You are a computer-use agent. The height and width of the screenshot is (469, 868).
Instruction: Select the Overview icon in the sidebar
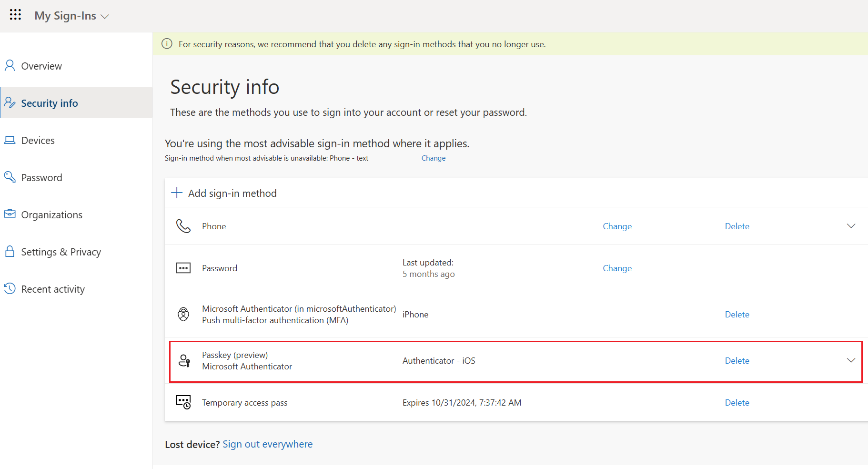point(10,65)
